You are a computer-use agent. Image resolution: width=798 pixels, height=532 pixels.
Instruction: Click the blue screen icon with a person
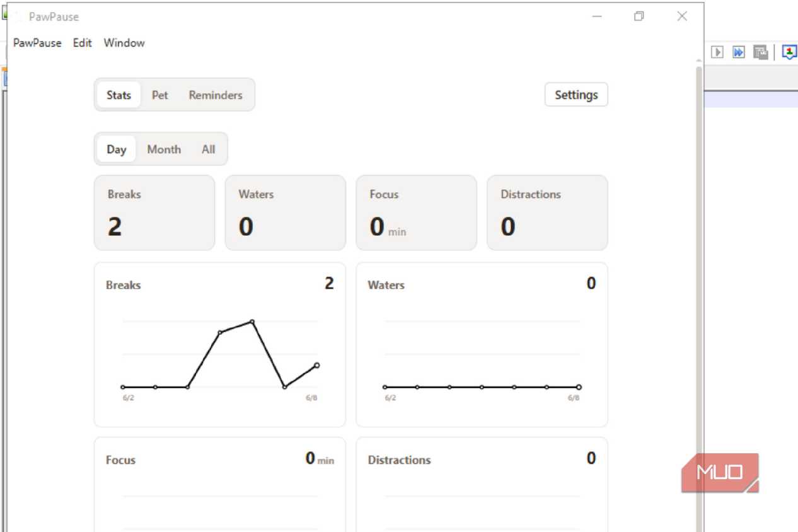coord(790,52)
